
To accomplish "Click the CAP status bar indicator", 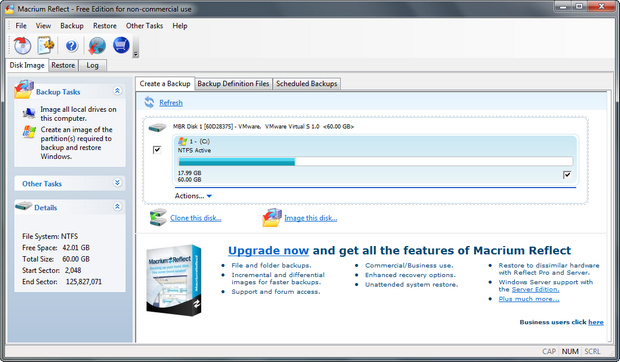I will point(549,351).
